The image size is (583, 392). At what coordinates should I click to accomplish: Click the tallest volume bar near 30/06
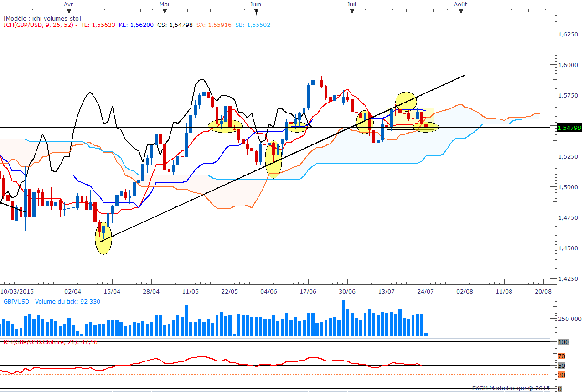[343, 318]
